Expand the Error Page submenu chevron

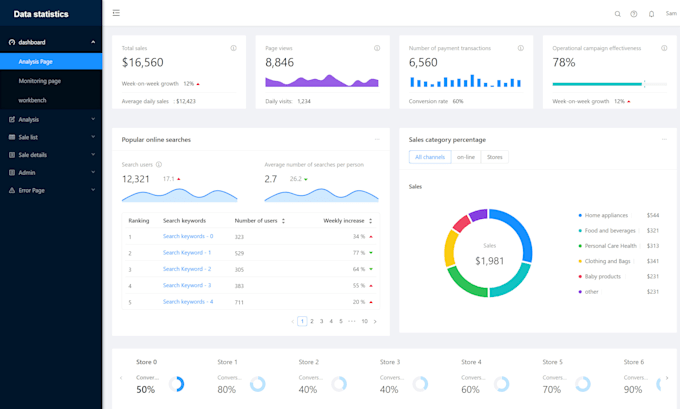pos(93,190)
